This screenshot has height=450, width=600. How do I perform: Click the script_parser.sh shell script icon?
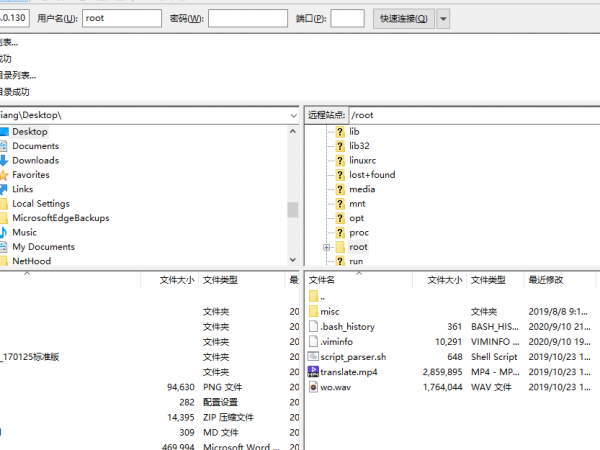click(x=313, y=356)
